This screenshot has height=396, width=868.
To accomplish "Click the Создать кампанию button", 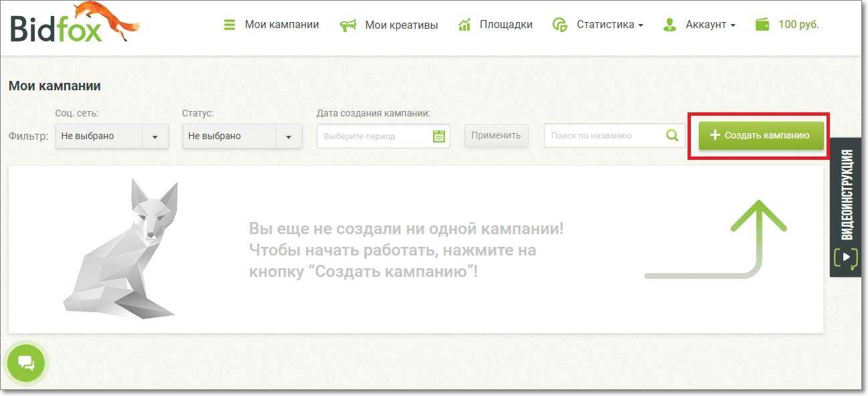I will [761, 135].
